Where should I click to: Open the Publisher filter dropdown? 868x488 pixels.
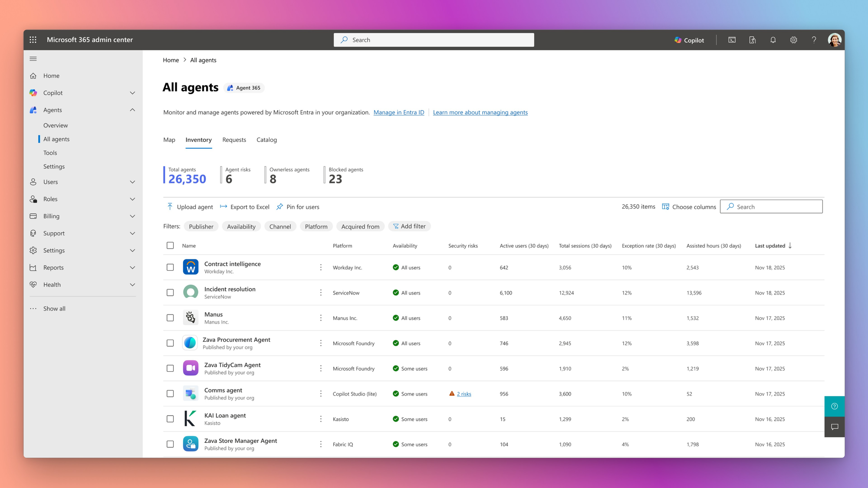[x=201, y=226]
